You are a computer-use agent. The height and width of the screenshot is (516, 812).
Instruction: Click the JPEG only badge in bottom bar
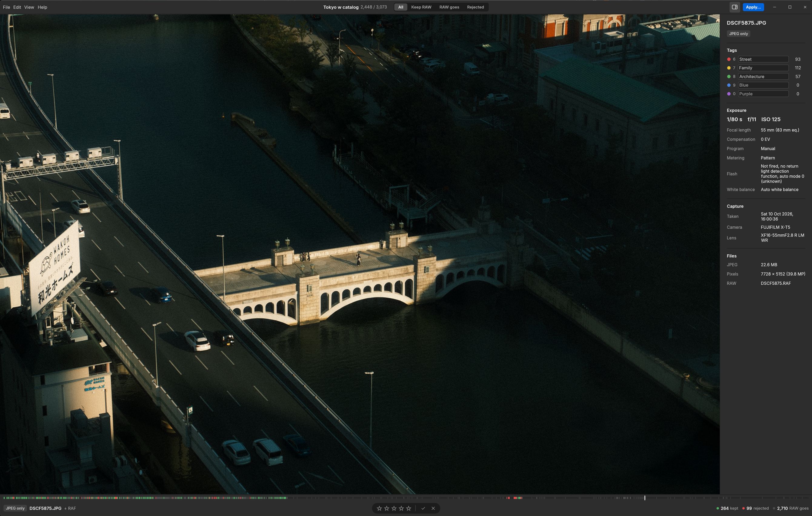[15, 508]
